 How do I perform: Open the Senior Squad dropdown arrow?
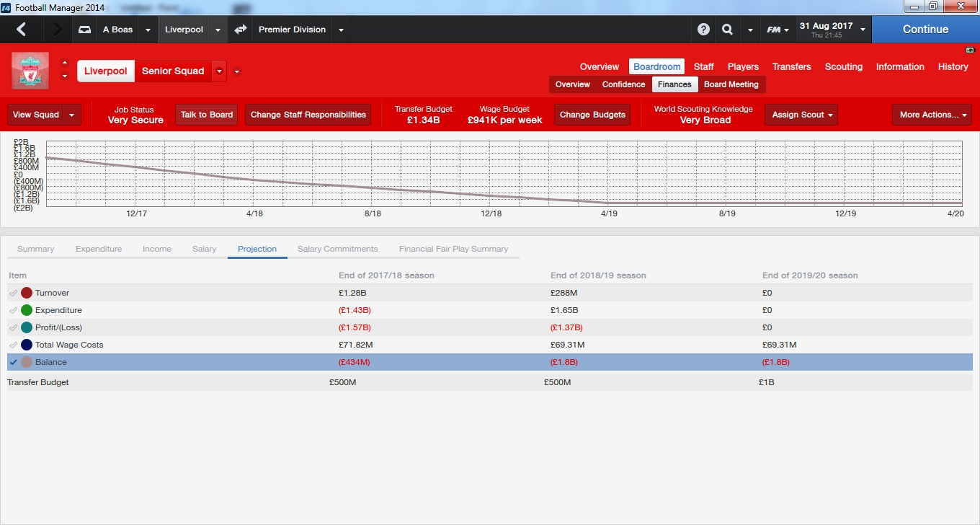tap(220, 71)
